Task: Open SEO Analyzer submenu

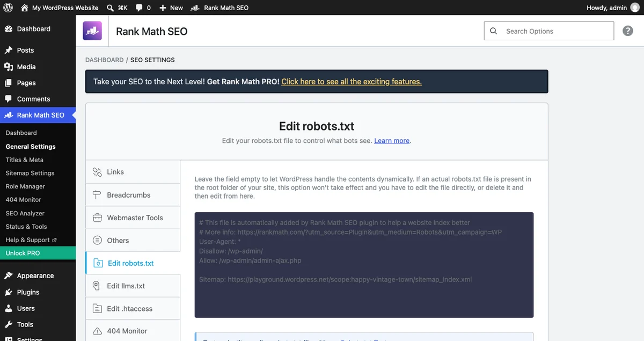Action: [25, 213]
